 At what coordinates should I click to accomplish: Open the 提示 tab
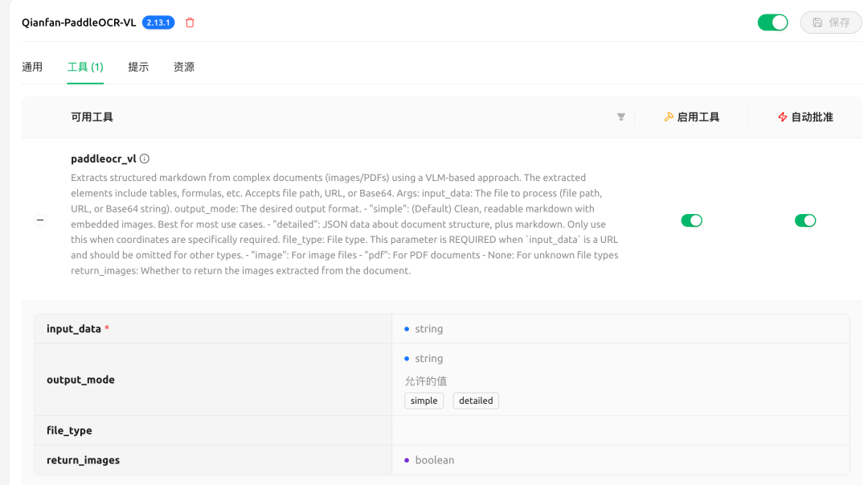point(138,67)
